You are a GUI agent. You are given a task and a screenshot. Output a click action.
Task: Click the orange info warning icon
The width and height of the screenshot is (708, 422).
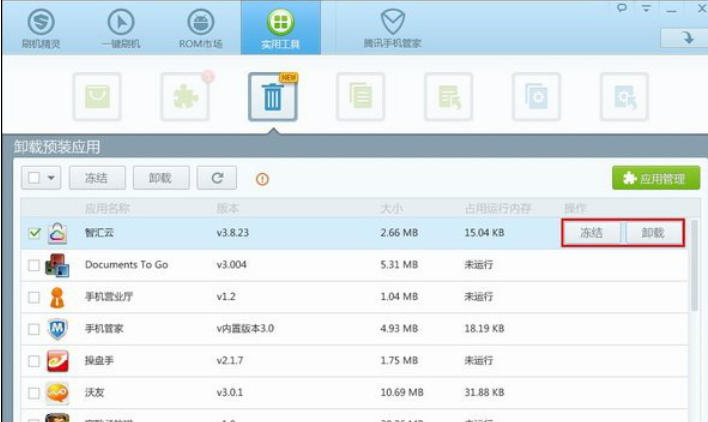(x=263, y=179)
